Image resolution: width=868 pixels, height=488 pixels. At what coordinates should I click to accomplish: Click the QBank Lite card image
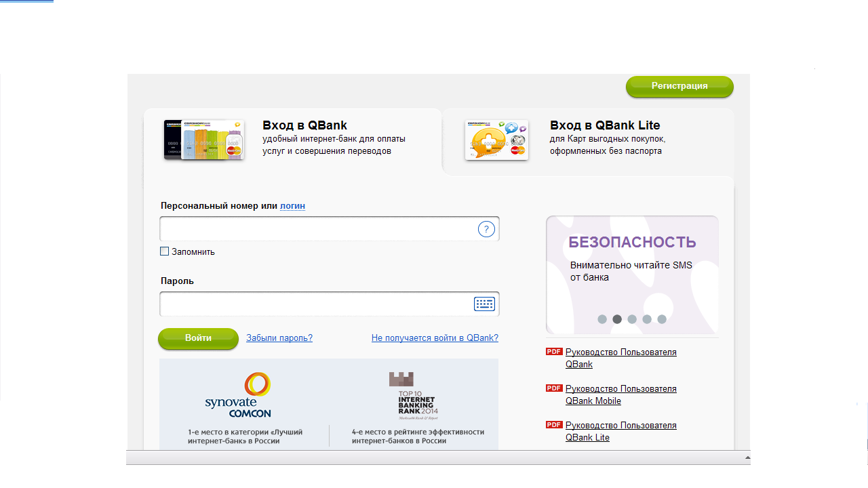coord(496,140)
